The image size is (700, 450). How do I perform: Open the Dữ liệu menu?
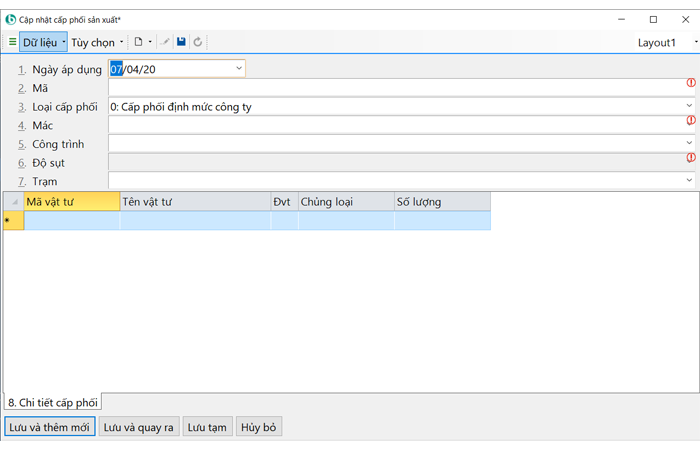click(x=41, y=43)
